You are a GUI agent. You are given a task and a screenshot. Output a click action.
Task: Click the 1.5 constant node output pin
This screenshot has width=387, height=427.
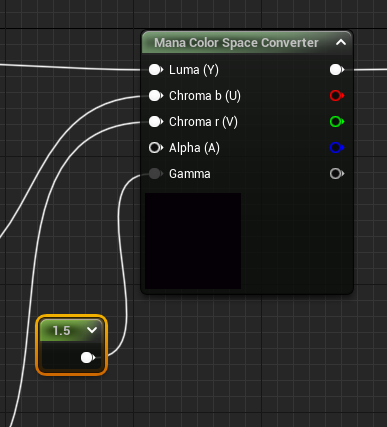click(88, 358)
